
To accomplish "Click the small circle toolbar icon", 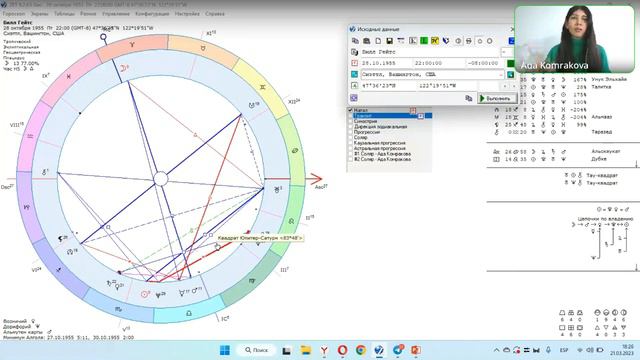I will [480, 41].
